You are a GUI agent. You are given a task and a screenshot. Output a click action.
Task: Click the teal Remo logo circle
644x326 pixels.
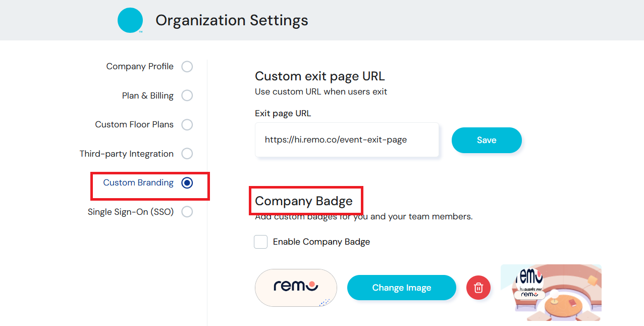(130, 20)
